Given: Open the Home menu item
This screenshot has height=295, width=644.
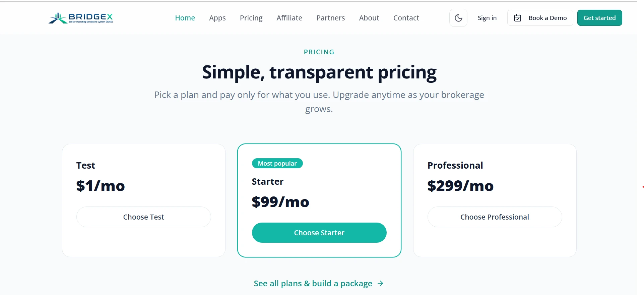Looking at the screenshot, I should coord(185,18).
